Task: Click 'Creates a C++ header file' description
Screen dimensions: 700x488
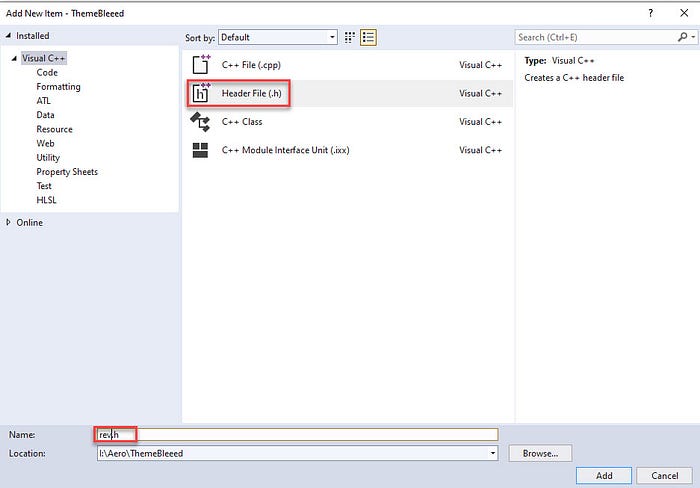Action: tap(574, 78)
